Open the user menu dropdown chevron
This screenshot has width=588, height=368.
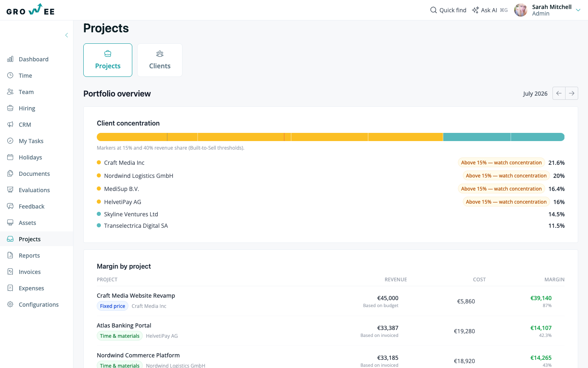click(578, 10)
